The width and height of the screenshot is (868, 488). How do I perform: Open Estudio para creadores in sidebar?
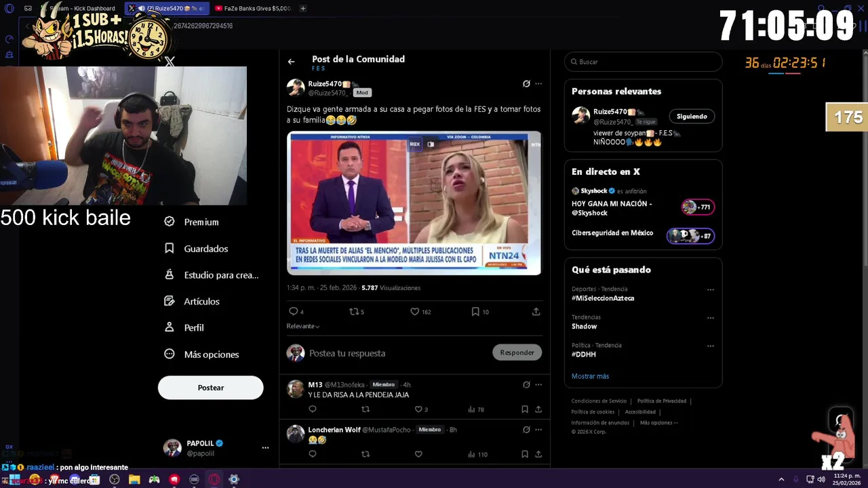(x=212, y=275)
